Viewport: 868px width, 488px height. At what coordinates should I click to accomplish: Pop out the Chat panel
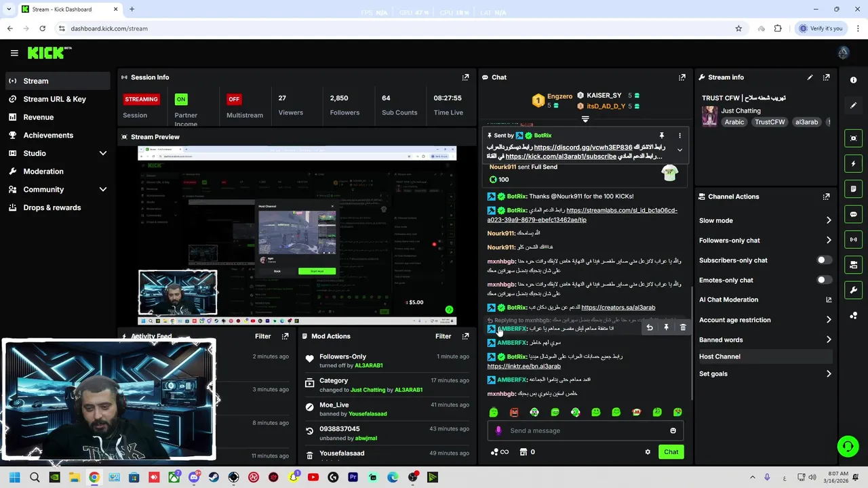pyautogui.click(x=682, y=77)
